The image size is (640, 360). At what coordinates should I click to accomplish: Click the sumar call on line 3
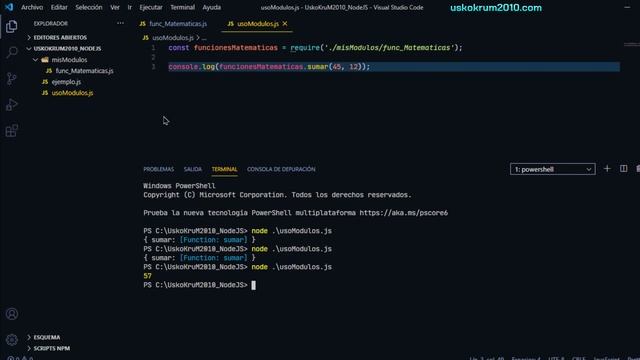(x=318, y=67)
